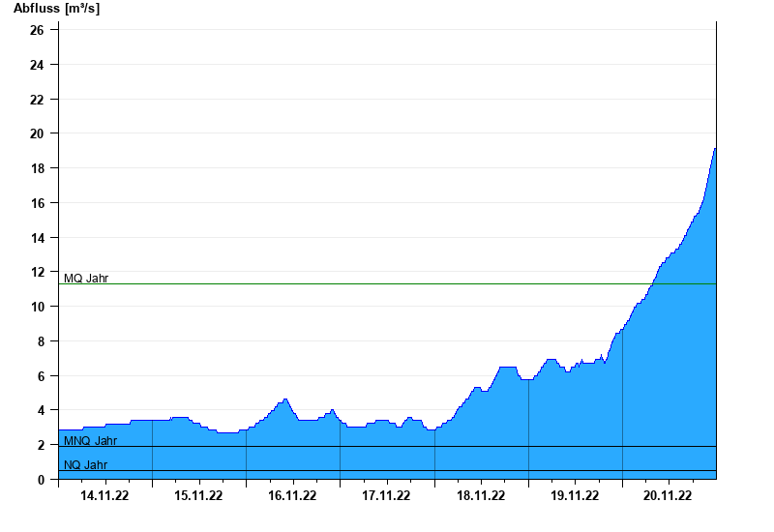
Task: Select the date label 14.11.22
Action: (104, 495)
